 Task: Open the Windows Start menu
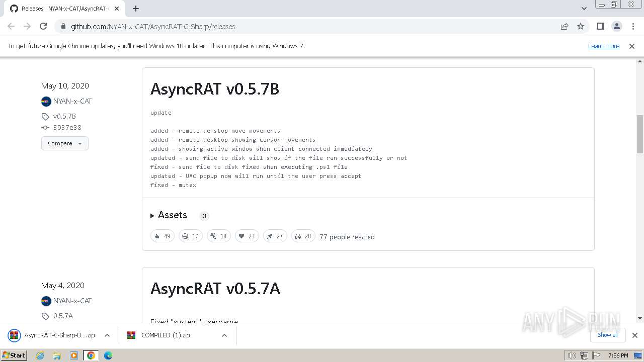click(x=14, y=355)
